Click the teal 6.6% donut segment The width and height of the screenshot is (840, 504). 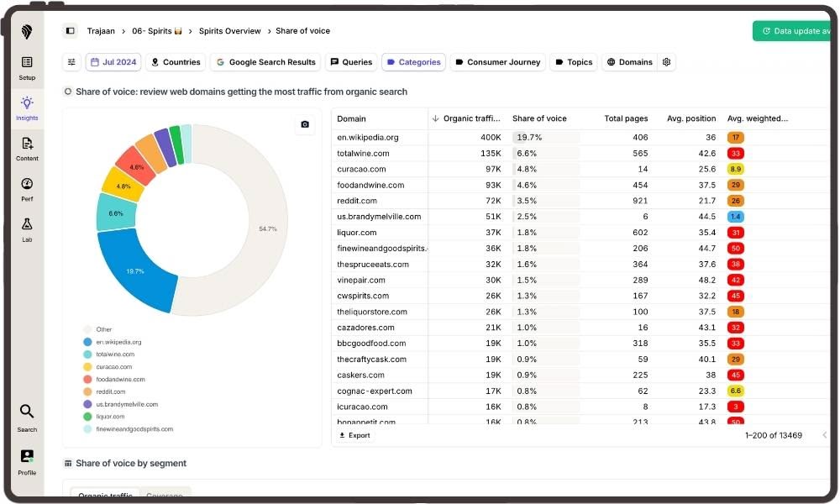click(116, 213)
